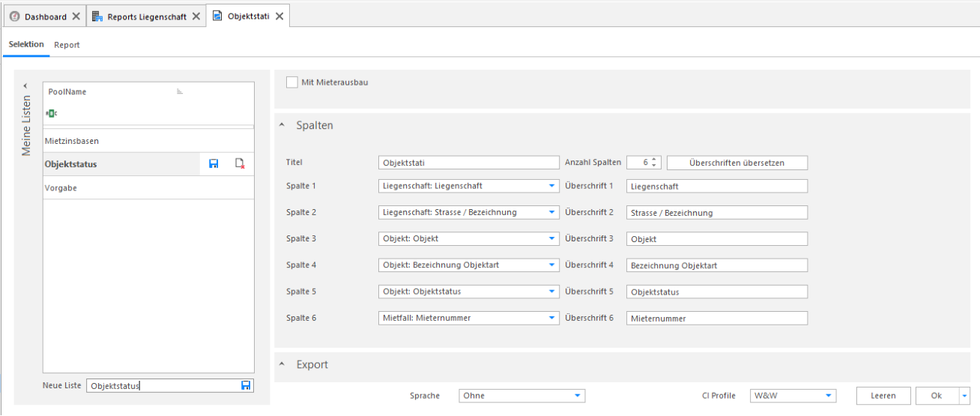980x416 pixels.
Task: Open the Spalte 5 dropdown
Action: (552, 292)
